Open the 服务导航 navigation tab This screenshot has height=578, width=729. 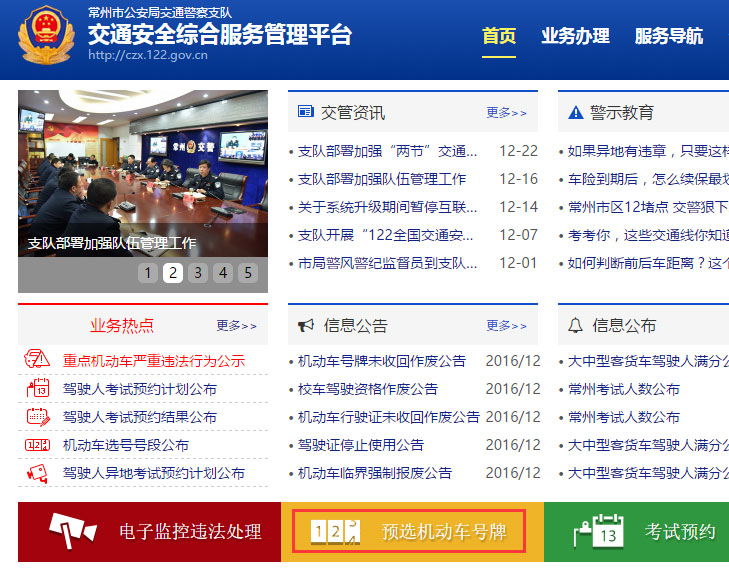coord(668,36)
